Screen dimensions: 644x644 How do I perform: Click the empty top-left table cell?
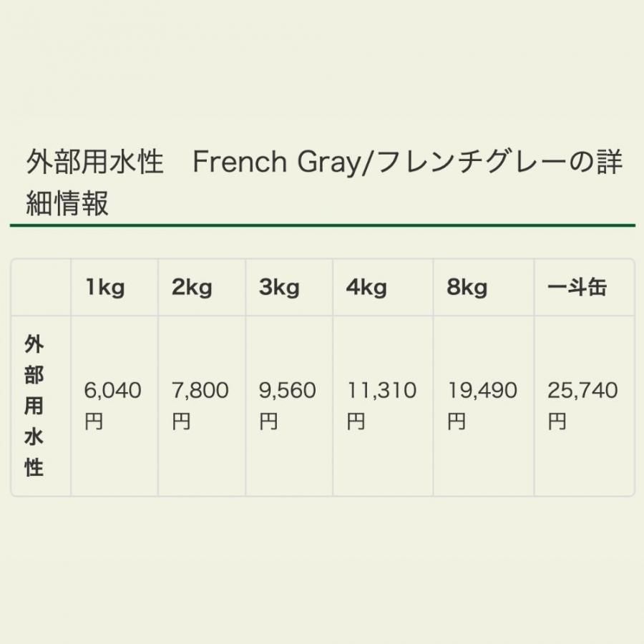point(41,288)
